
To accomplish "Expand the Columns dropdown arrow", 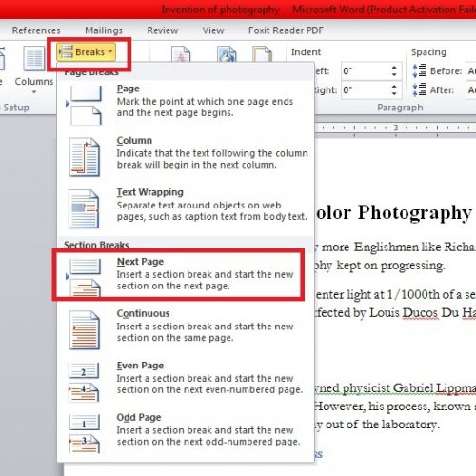I will (x=34, y=92).
